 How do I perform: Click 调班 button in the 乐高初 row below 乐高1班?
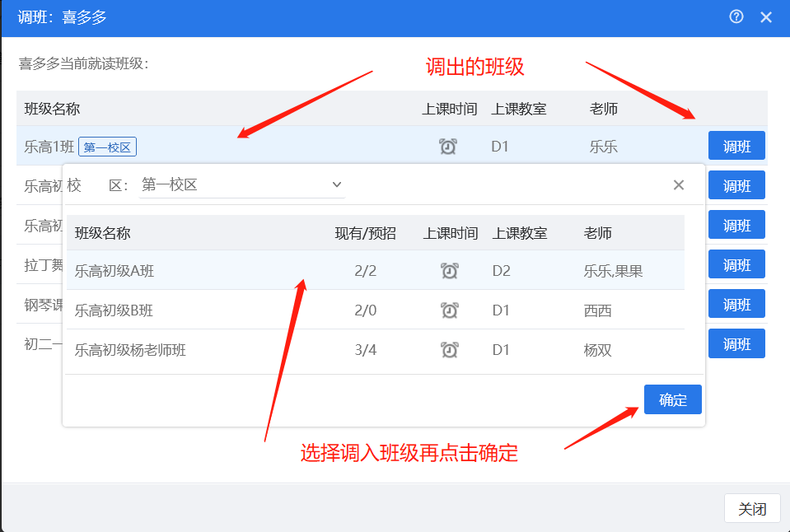coord(736,185)
